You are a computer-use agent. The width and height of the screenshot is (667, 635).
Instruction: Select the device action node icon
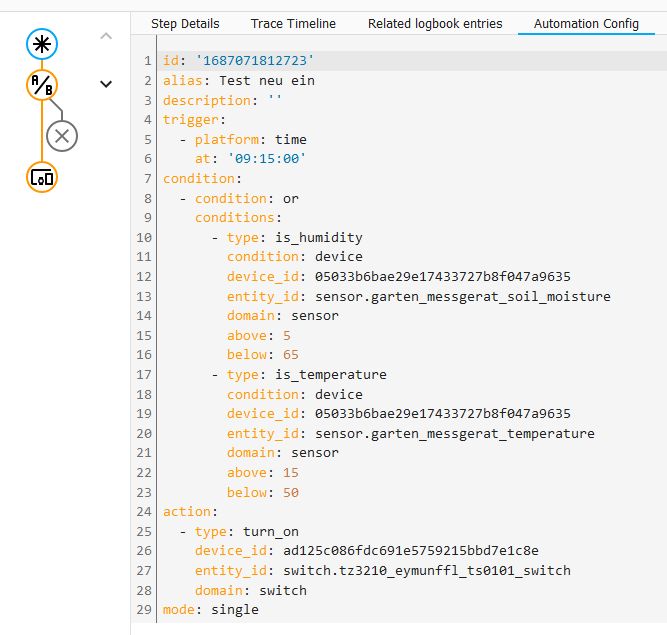[x=41, y=177]
